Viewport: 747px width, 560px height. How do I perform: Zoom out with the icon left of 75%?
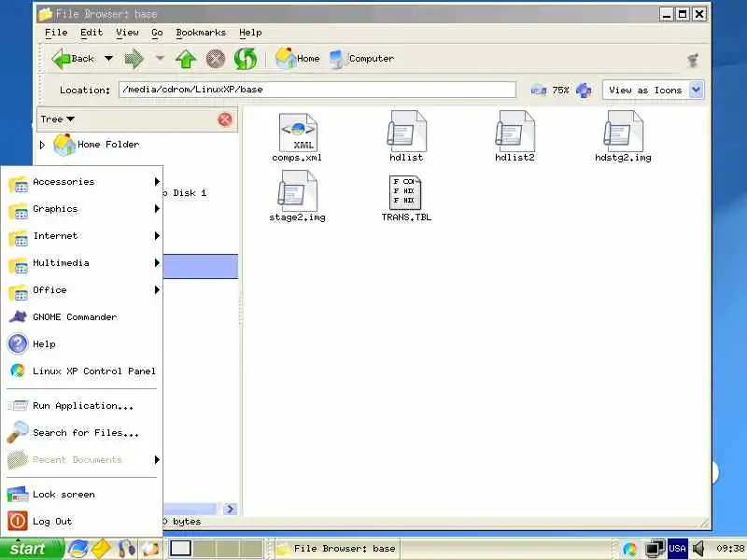click(539, 90)
